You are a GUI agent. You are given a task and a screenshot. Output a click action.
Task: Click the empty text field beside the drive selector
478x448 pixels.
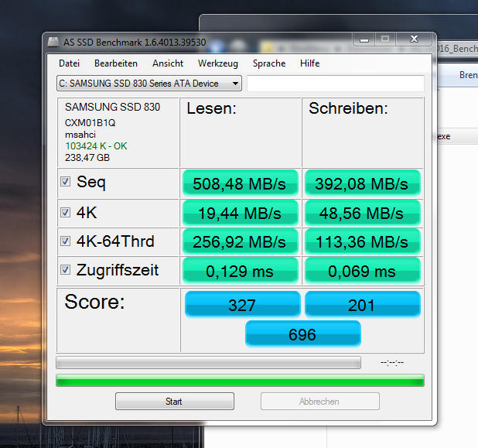coord(336,84)
